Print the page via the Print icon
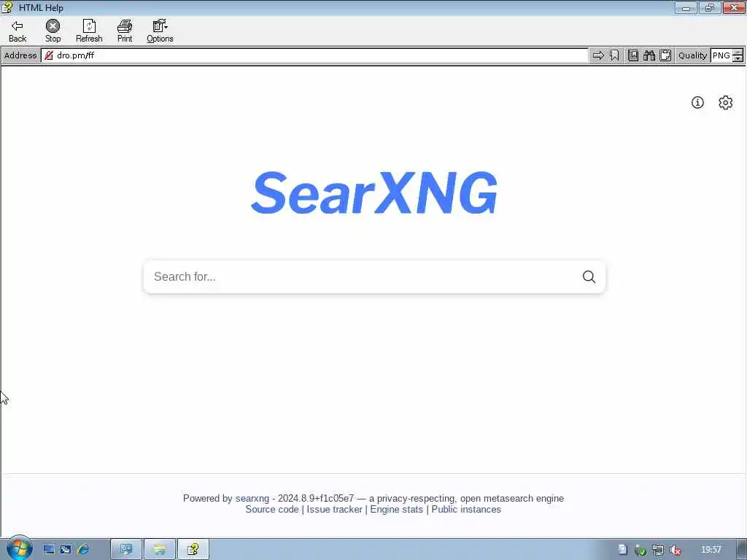Viewport: 747px width, 560px height. coord(125,31)
